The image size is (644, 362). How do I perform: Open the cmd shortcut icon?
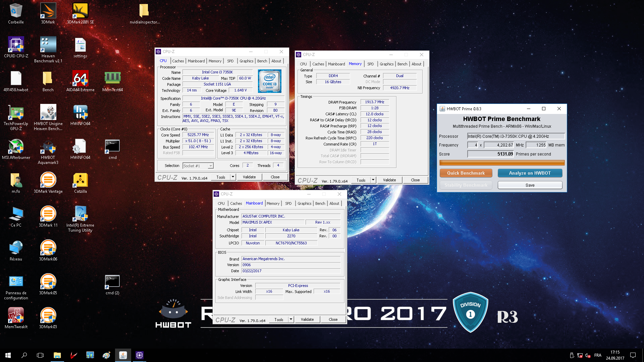pyautogui.click(x=112, y=149)
